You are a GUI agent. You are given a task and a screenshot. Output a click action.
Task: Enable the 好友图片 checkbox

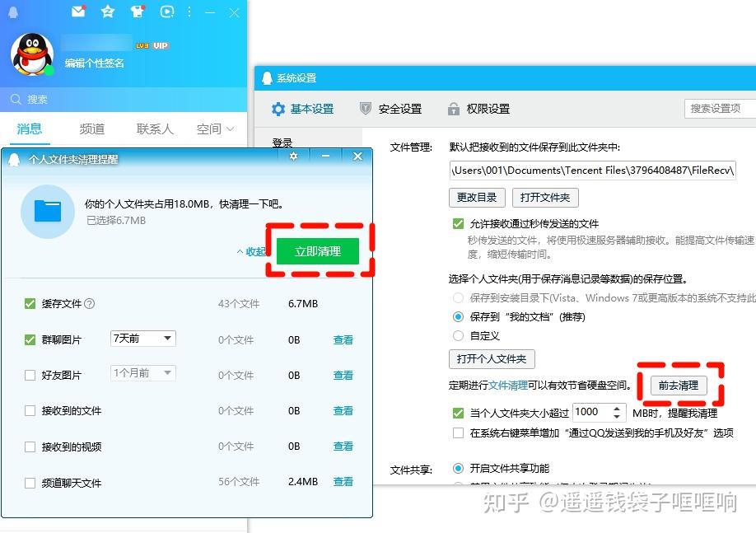click(x=30, y=375)
